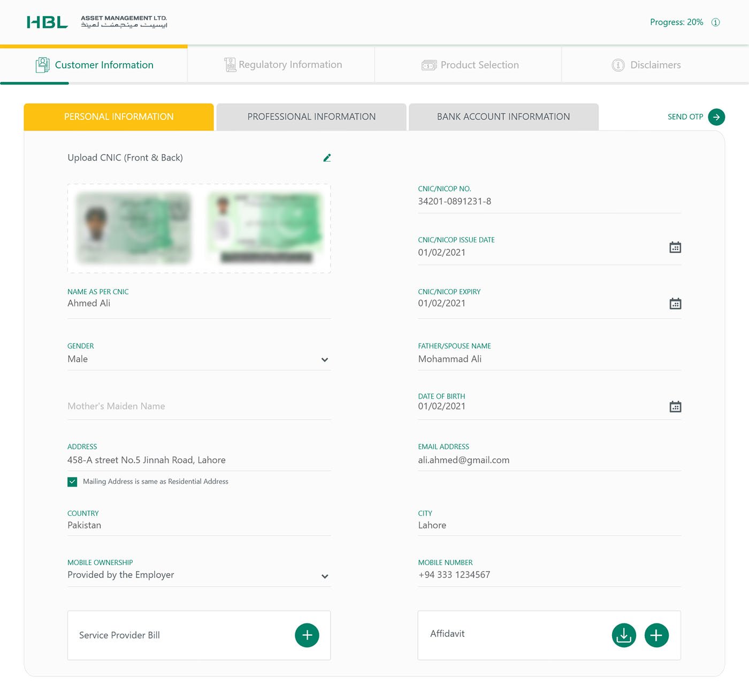Image resolution: width=749 pixels, height=700 pixels.
Task: Open the Product Selection step
Action: click(x=468, y=65)
